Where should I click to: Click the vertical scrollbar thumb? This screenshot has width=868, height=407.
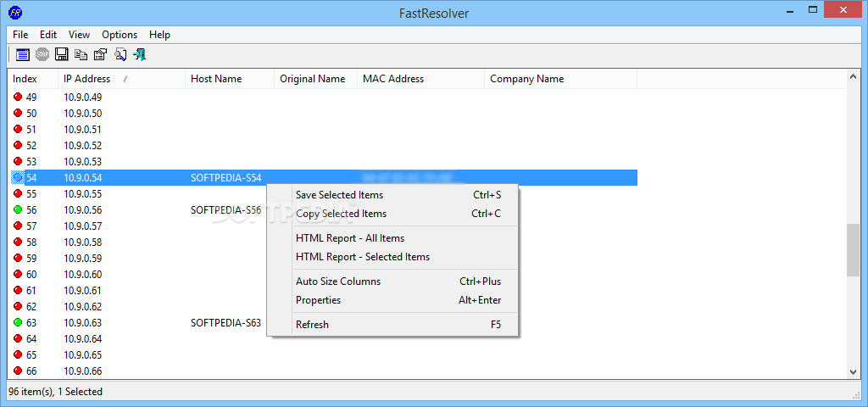tap(853, 250)
